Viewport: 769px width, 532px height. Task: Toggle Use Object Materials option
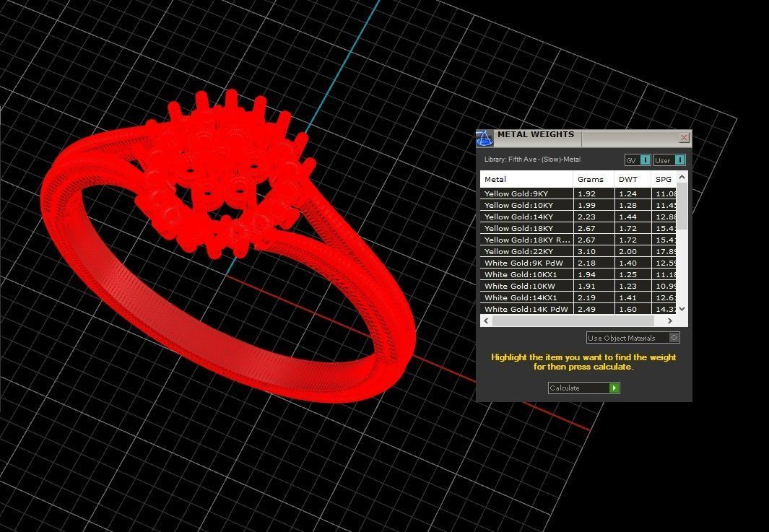633,338
